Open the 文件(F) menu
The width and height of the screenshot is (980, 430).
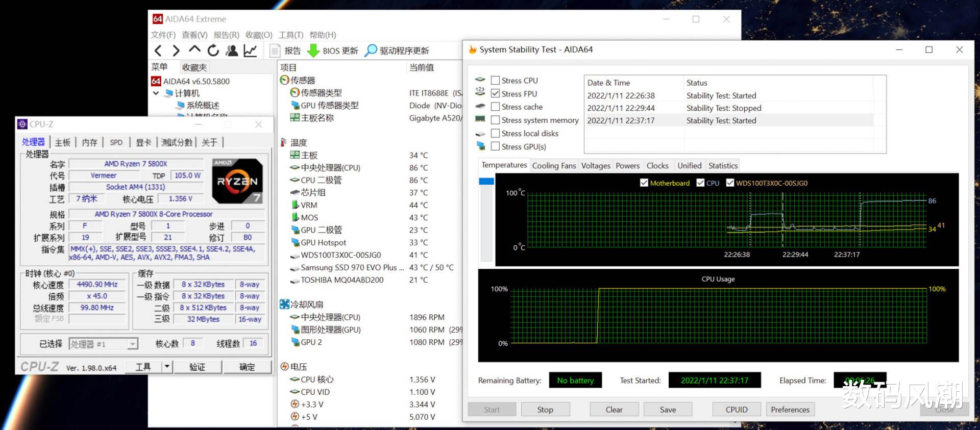pyautogui.click(x=163, y=35)
